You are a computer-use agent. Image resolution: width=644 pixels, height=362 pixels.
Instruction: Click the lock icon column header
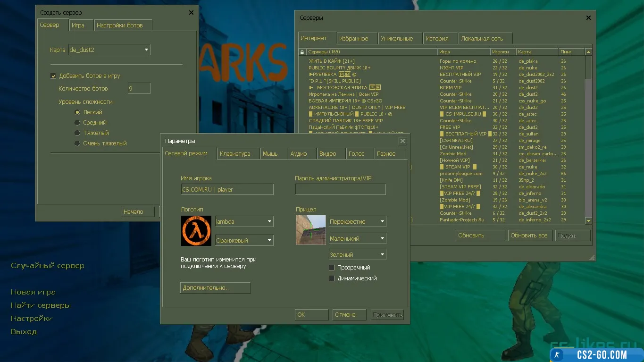(x=302, y=52)
